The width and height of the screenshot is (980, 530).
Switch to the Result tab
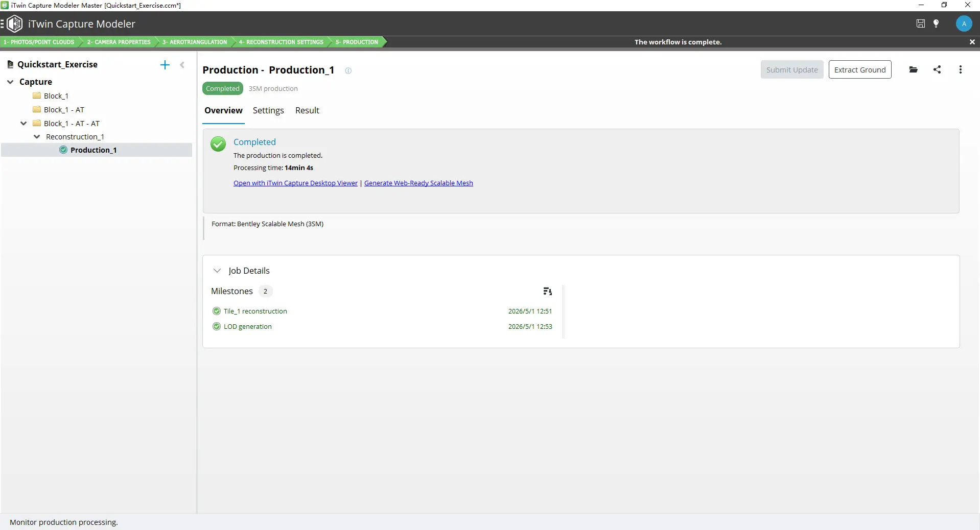(307, 110)
